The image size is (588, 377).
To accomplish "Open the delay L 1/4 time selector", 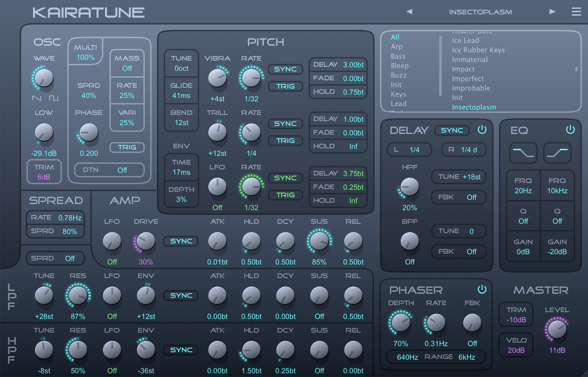I will [x=409, y=150].
